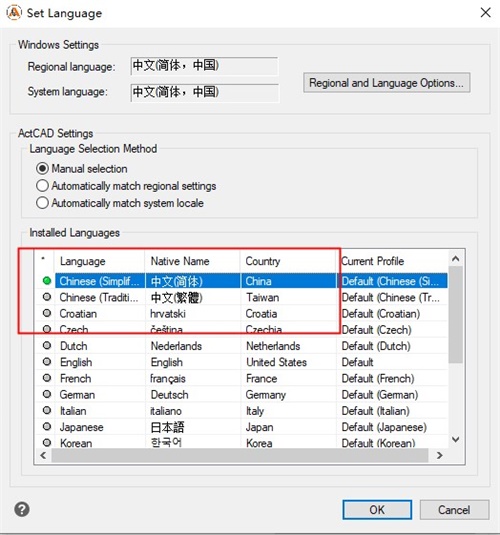Screen dimensions: 500x535
Task: Click the profile Default (German)
Action: [x=380, y=394]
